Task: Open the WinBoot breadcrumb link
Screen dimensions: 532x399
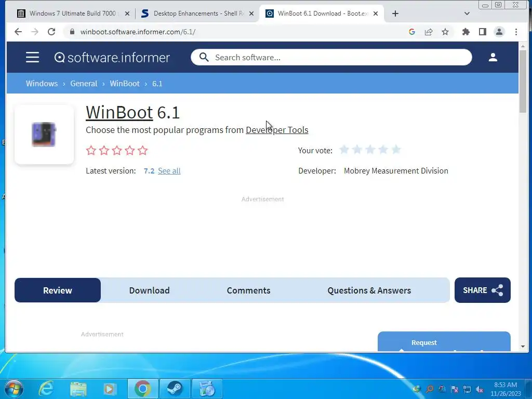Action: [x=125, y=84]
